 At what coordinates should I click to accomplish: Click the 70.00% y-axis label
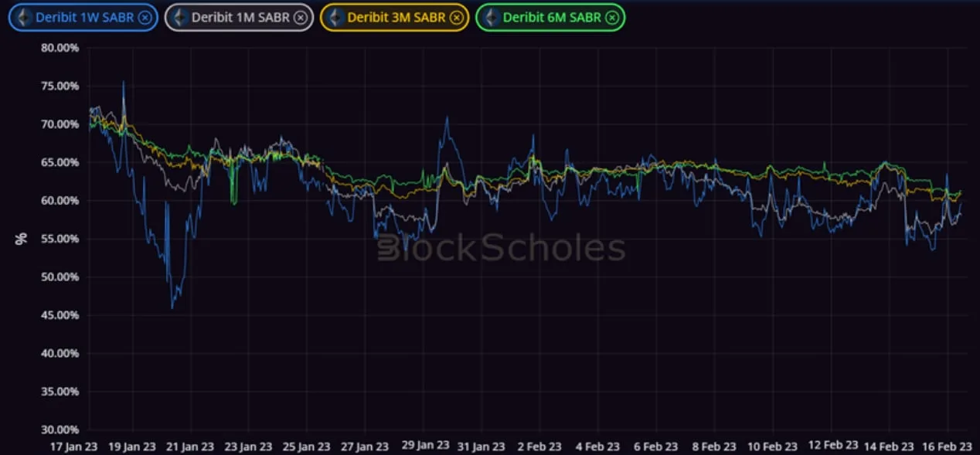click(60, 124)
